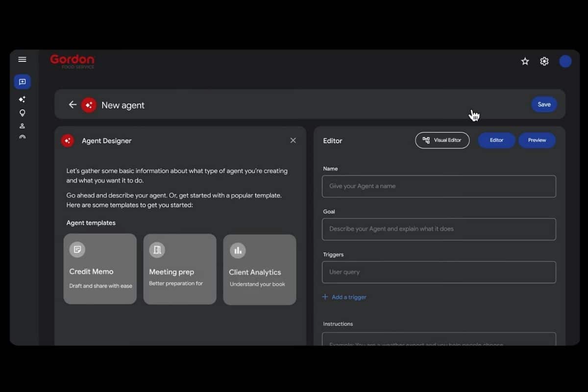Viewport: 588px width, 392px height.
Task: Choose the Credit Memo template card
Action: [100, 269]
